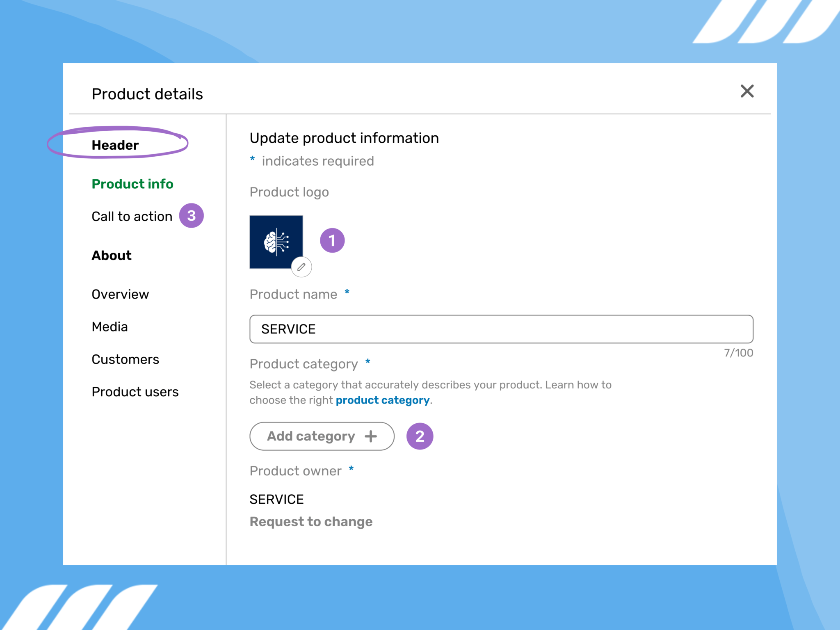
Task: Click the brain circuit product logo
Action: pyautogui.click(x=275, y=241)
